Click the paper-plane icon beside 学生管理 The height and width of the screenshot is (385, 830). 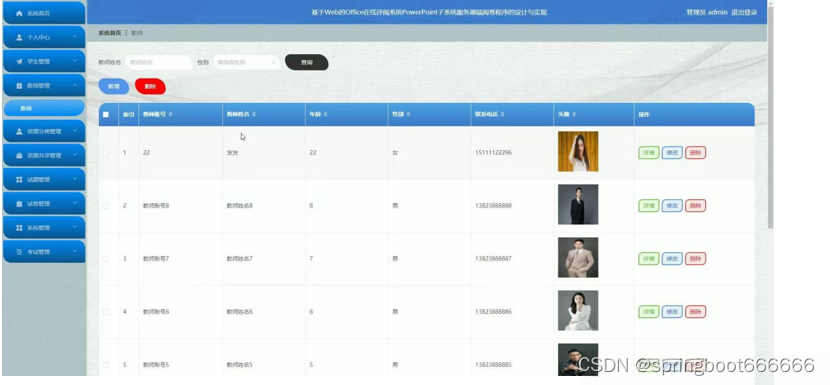pyautogui.click(x=20, y=61)
